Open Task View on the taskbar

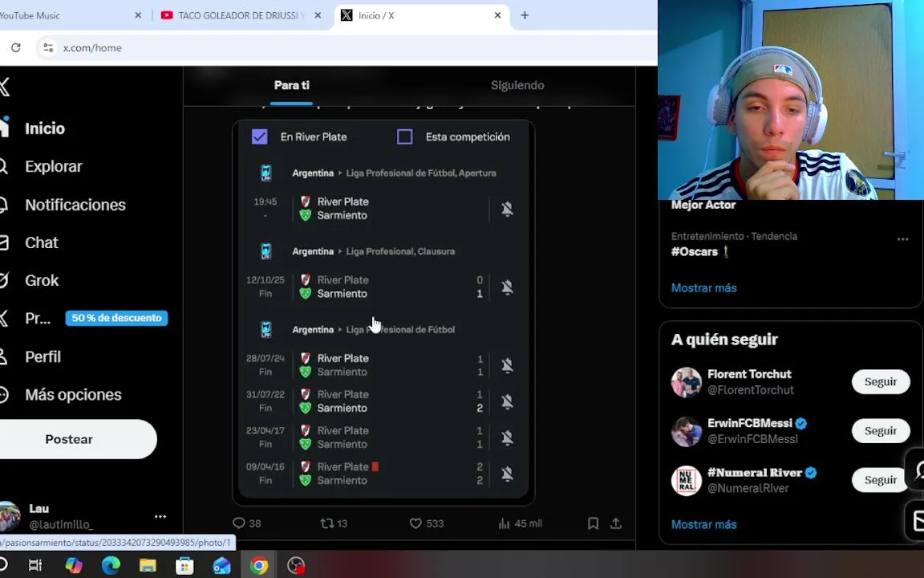pos(35,565)
